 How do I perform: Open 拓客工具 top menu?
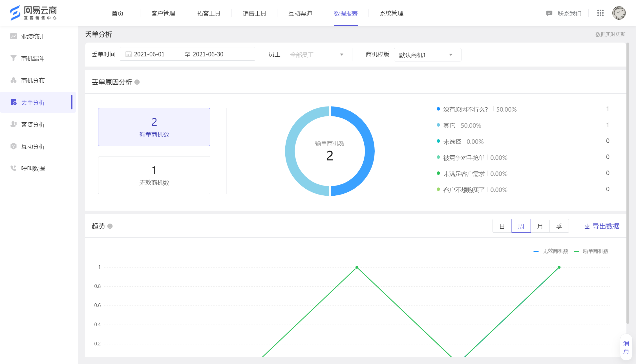coord(209,13)
